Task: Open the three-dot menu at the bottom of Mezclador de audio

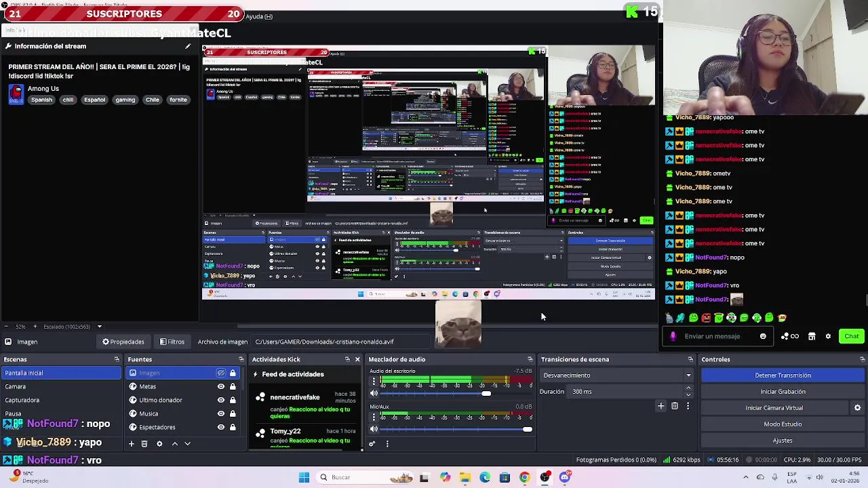Action: [387, 444]
